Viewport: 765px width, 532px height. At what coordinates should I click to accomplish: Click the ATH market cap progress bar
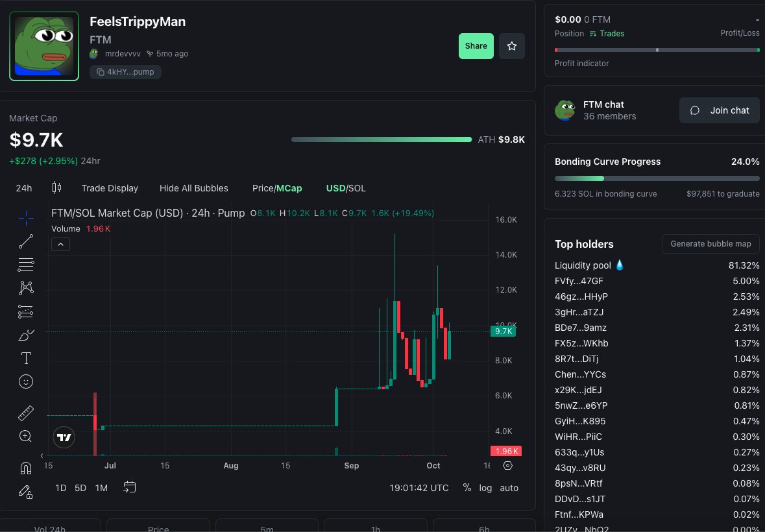tap(382, 139)
